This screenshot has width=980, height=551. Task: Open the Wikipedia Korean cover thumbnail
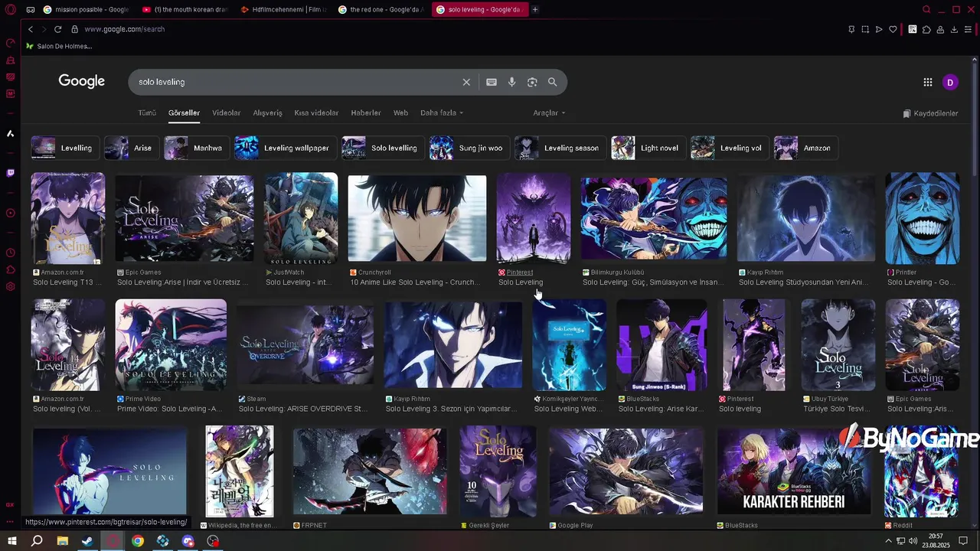240,471
